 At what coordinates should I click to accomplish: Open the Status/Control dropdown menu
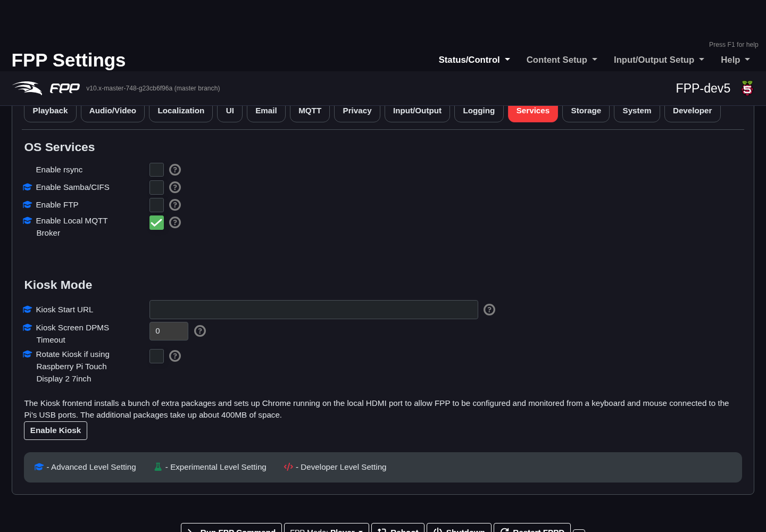[x=474, y=60]
